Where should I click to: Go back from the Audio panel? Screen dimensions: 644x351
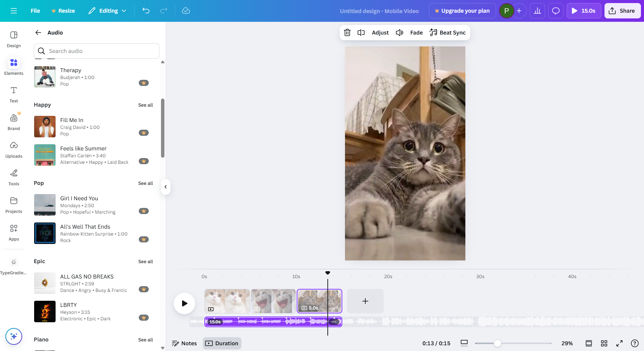38,33
